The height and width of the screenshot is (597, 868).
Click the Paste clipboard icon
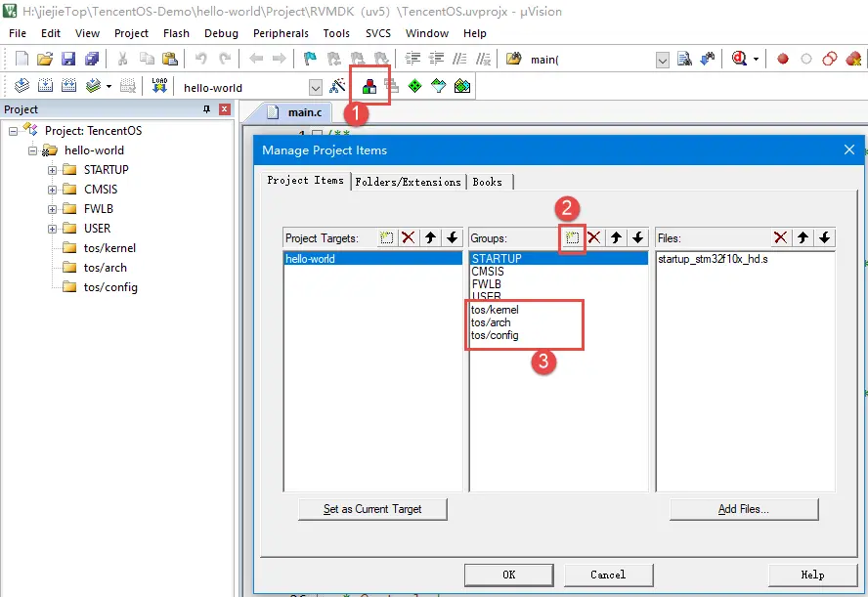point(170,59)
